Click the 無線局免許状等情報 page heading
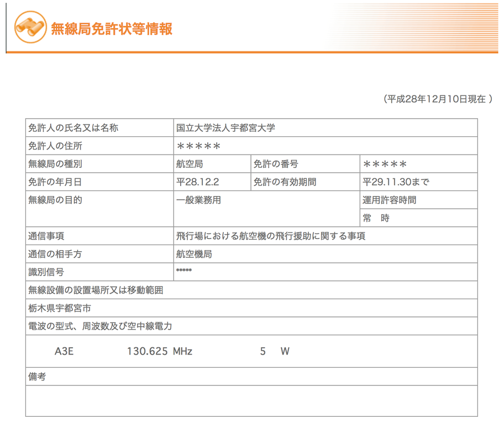 point(112,29)
